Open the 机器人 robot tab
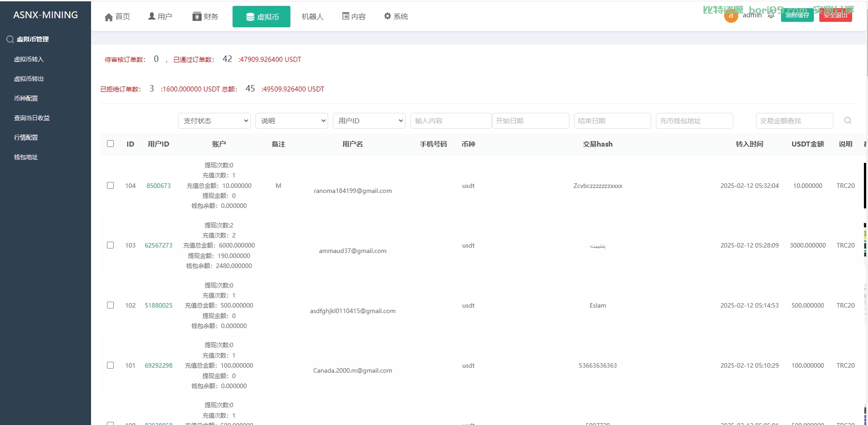This screenshot has width=868, height=425. coord(313,16)
